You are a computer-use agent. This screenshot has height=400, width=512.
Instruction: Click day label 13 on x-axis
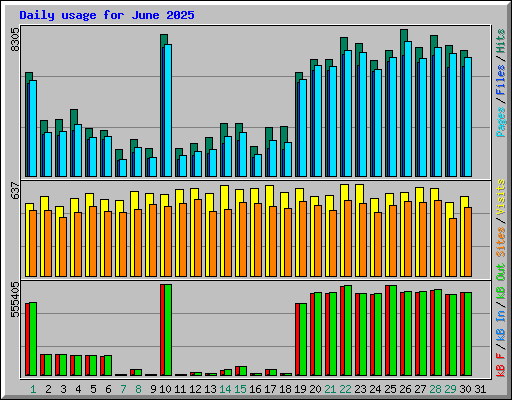(x=210, y=389)
